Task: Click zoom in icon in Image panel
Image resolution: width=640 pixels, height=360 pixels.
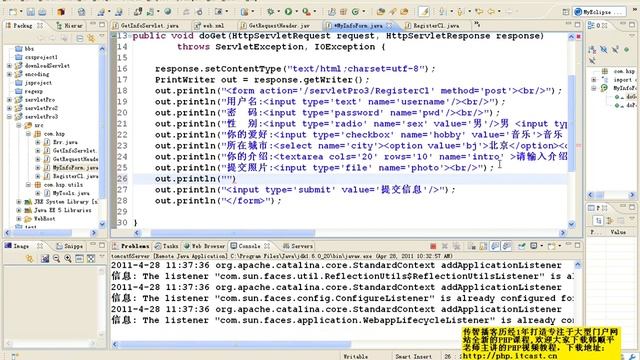Action: [x=68, y=258]
